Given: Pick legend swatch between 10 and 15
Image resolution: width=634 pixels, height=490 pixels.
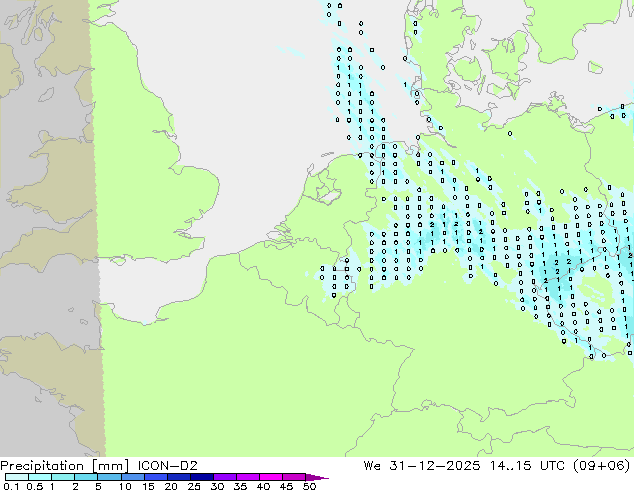Looking at the screenshot, I should click(133, 477).
